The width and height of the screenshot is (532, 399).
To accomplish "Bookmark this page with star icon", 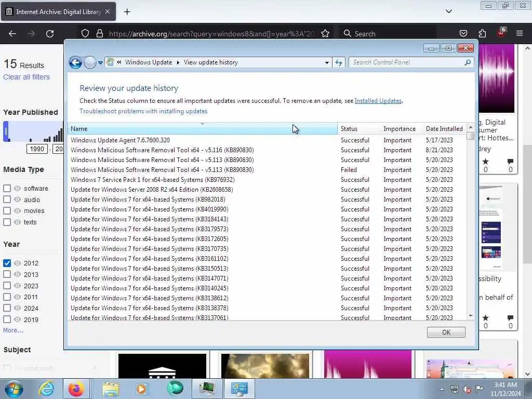I will pos(325,34).
